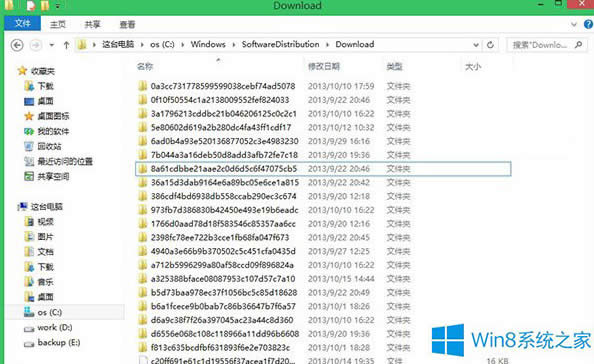
Task: Select folder a325388bface08087953c107d57c7a10
Action: pos(223,279)
